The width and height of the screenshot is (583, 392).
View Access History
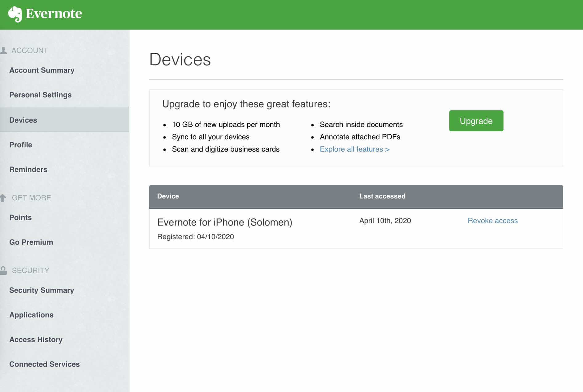36,340
